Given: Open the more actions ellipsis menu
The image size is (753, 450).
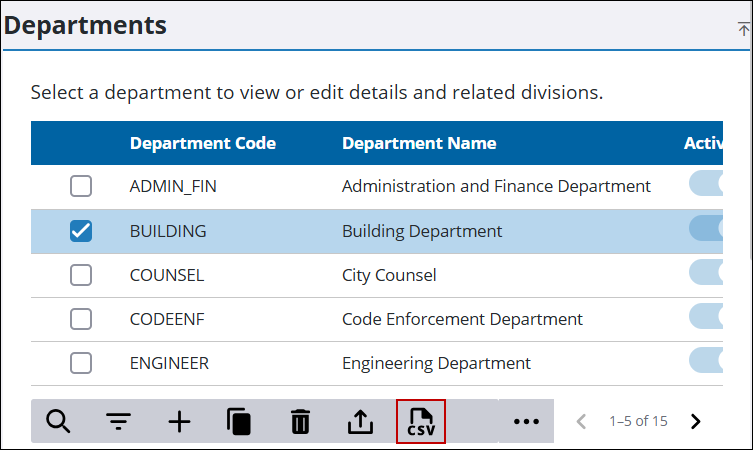Looking at the screenshot, I should click(526, 422).
